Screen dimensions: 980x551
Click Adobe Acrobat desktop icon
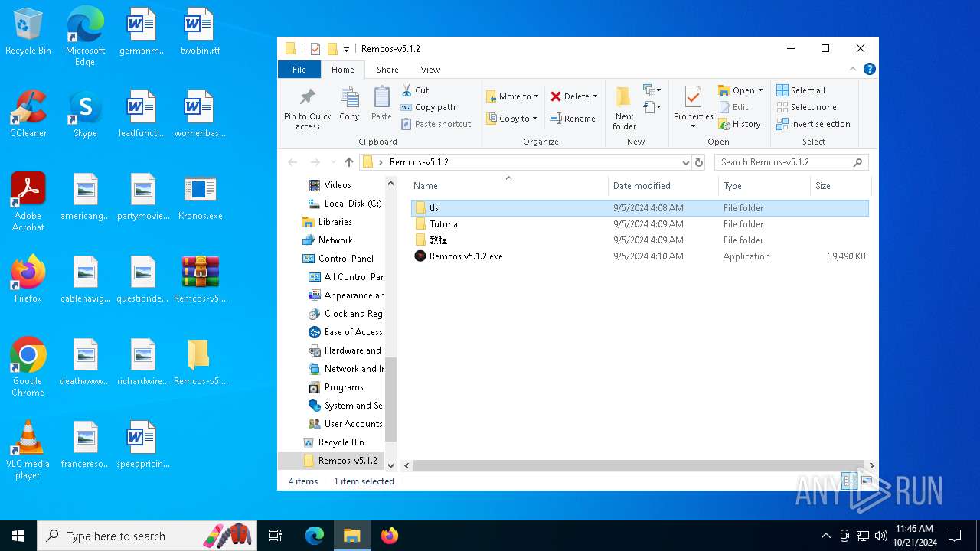(28, 202)
